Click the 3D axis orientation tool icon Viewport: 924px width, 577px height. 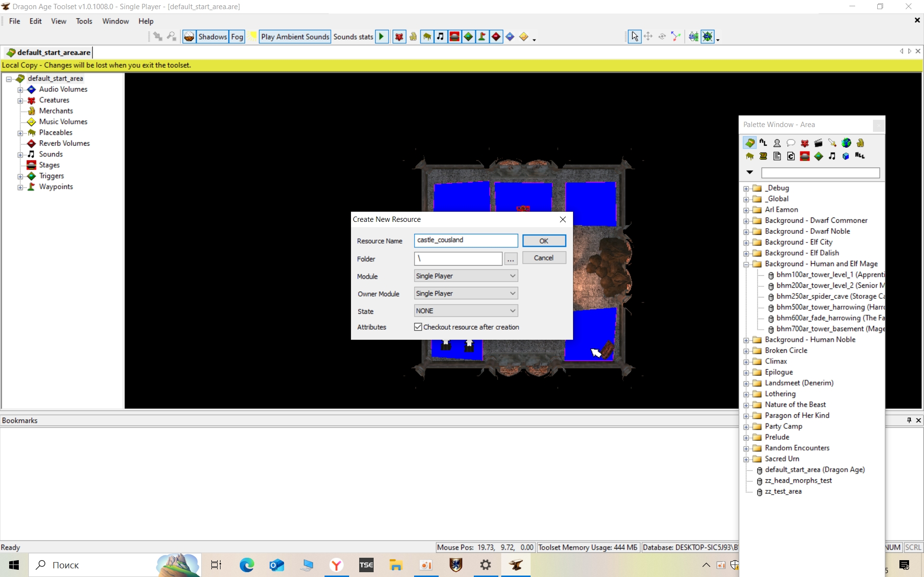[x=676, y=37]
